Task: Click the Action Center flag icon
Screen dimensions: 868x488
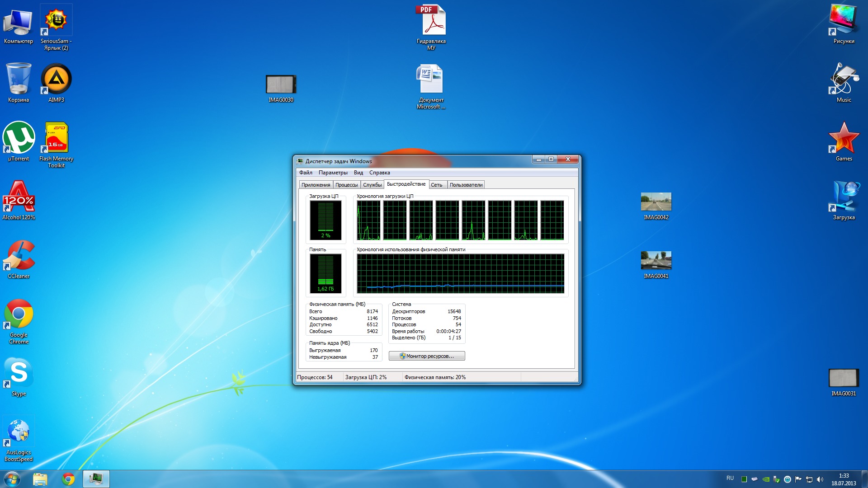Action: [x=798, y=479]
